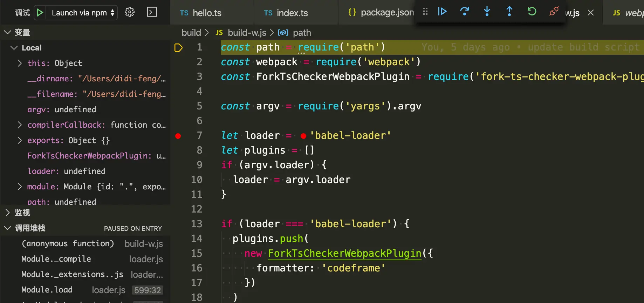Viewport: 644px width, 303px height.
Task: Click the 调试 debug panel title
Action: click(x=22, y=13)
